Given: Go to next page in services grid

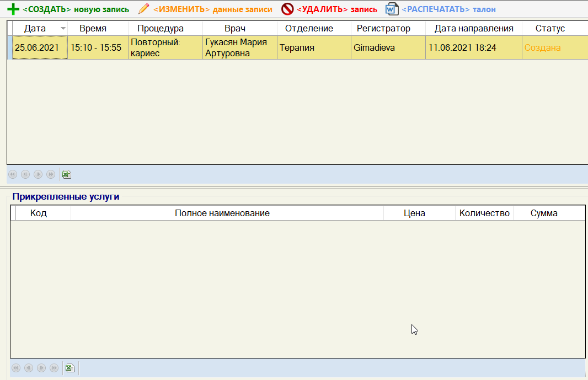Looking at the screenshot, I should pos(41,368).
